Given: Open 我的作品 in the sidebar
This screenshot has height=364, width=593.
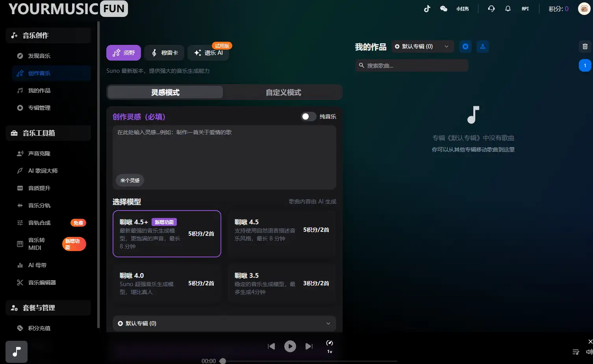Looking at the screenshot, I should click(x=51, y=91).
